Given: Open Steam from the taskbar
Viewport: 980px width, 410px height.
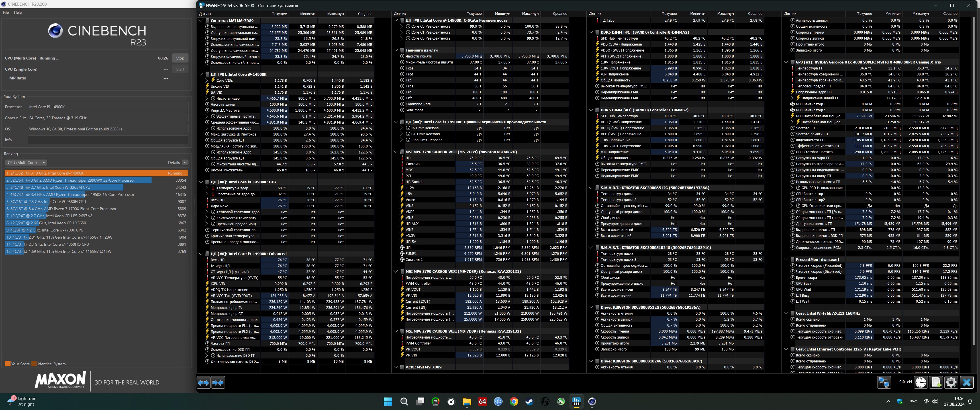Looking at the screenshot, I should click(x=529, y=401).
